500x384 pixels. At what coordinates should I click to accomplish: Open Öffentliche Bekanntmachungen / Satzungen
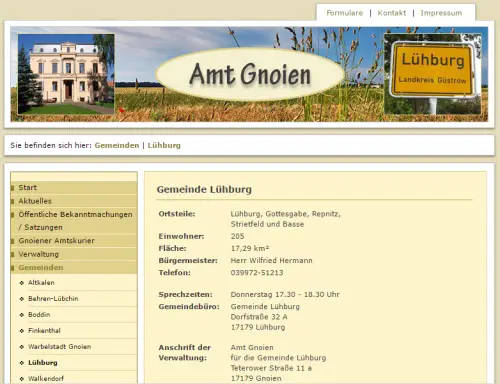coord(74,221)
